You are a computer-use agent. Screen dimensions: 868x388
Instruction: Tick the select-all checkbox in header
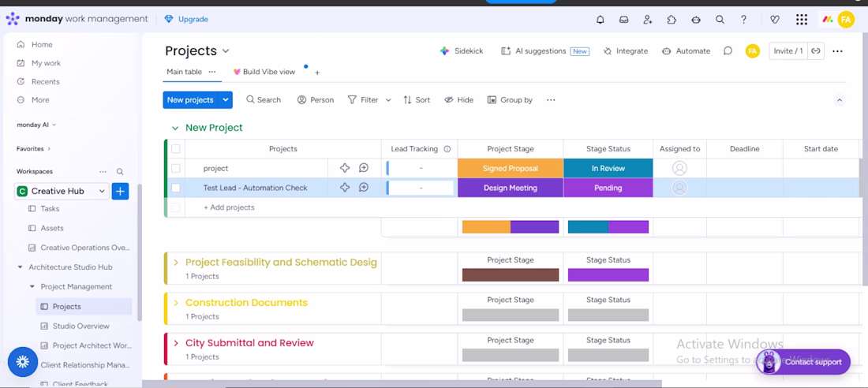175,149
